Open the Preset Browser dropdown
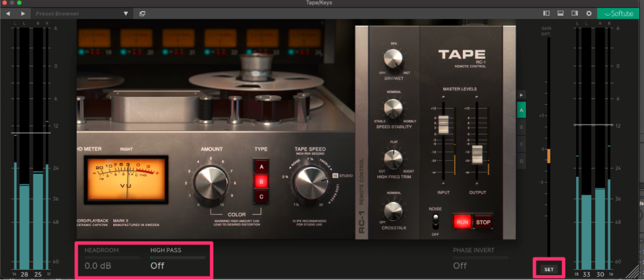 [x=125, y=13]
